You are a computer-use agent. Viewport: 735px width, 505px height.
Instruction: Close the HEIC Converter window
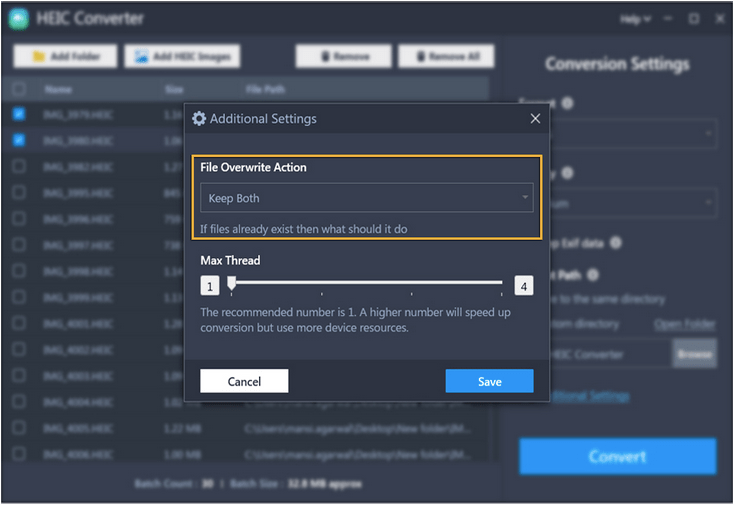720,19
